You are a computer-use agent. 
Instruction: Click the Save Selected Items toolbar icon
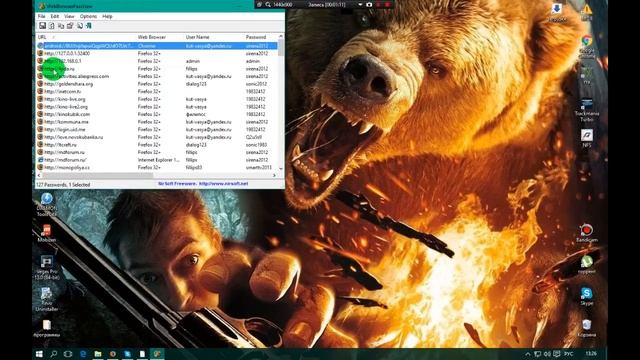coord(42,26)
